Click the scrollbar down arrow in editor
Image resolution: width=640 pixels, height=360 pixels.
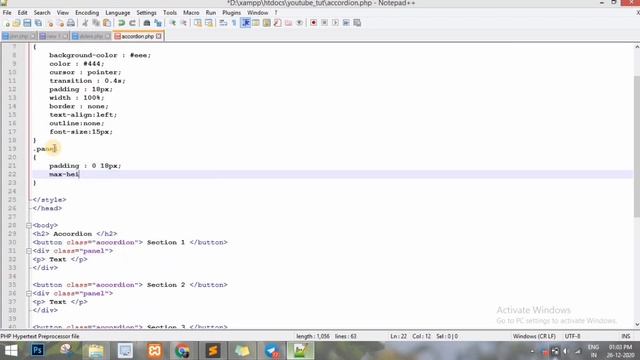pyautogui.click(x=637, y=324)
